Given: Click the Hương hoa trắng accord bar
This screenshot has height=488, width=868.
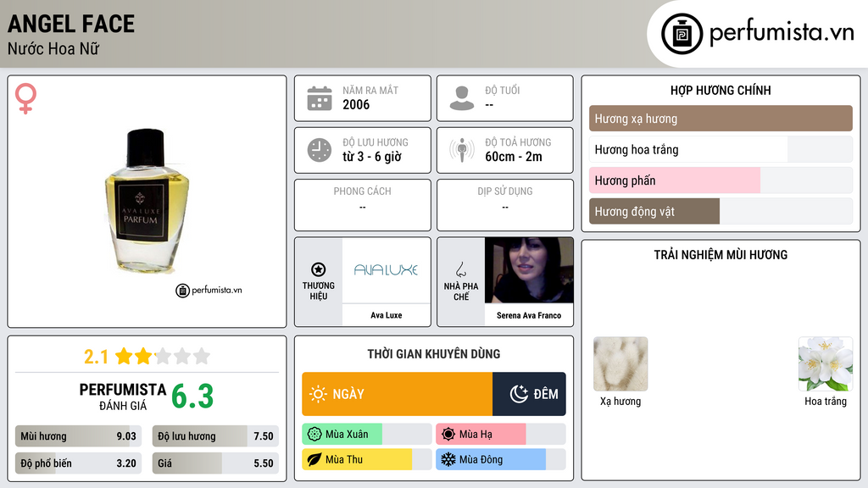Looking at the screenshot, I should pyautogui.click(x=721, y=149).
